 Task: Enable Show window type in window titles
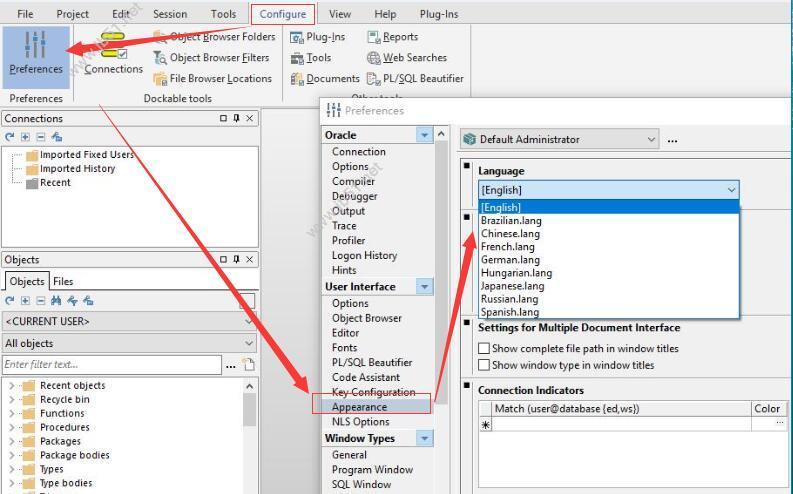click(x=484, y=366)
